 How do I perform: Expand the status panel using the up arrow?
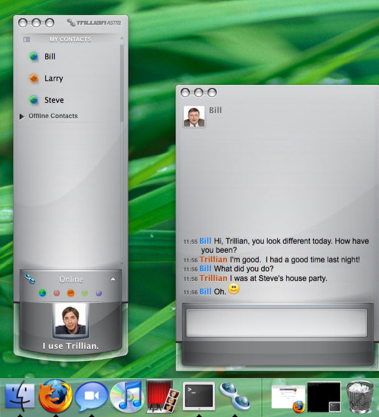(x=113, y=279)
